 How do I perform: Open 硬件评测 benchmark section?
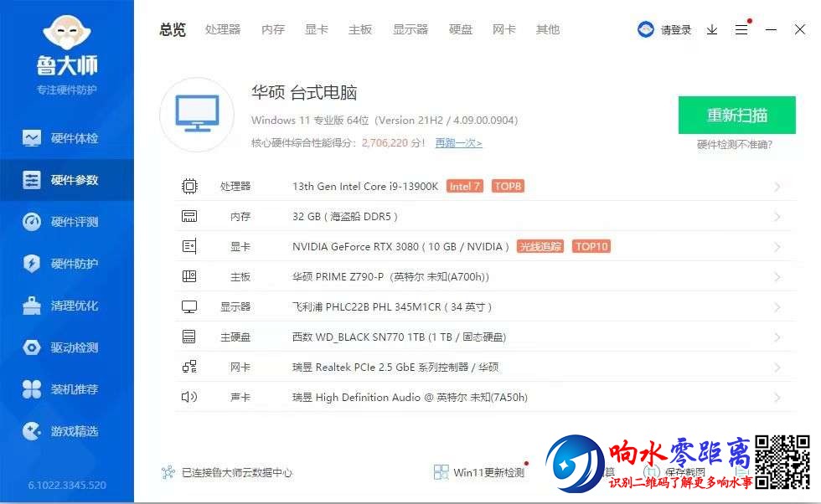[67, 222]
